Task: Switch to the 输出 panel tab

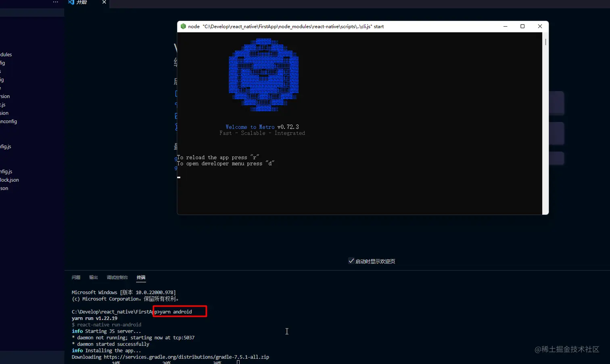Action: click(94, 277)
